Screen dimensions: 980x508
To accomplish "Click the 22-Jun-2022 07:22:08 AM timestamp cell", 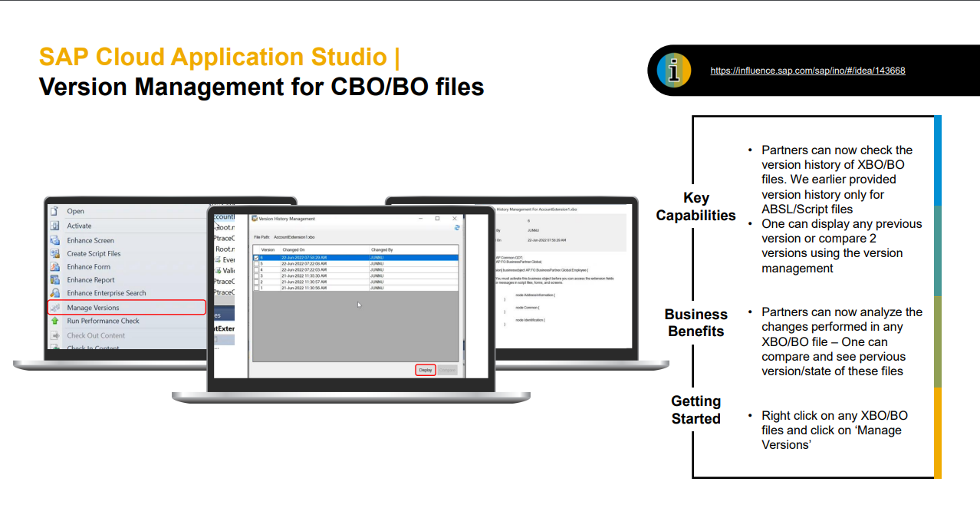I will pos(304,264).
